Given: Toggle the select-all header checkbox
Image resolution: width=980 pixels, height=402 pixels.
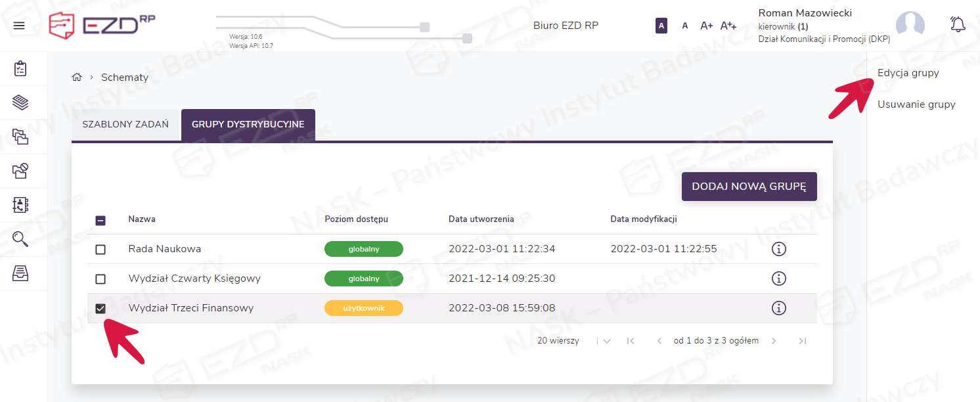Looking at the screenshot, I should [100, 220].
